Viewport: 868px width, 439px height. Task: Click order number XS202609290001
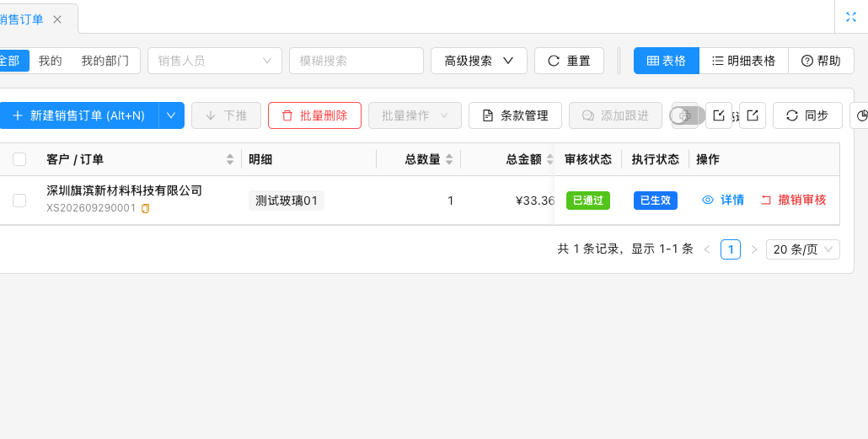(91, 209)
